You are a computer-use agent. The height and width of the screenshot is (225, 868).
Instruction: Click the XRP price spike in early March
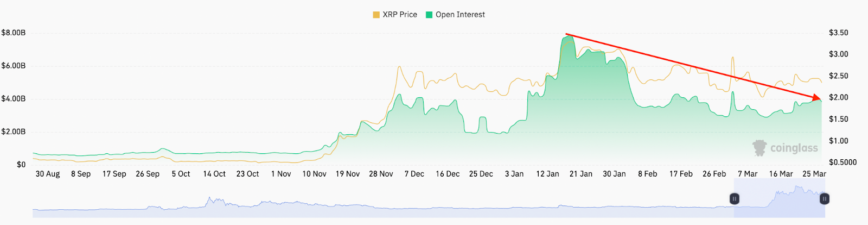tap(732, 58)
